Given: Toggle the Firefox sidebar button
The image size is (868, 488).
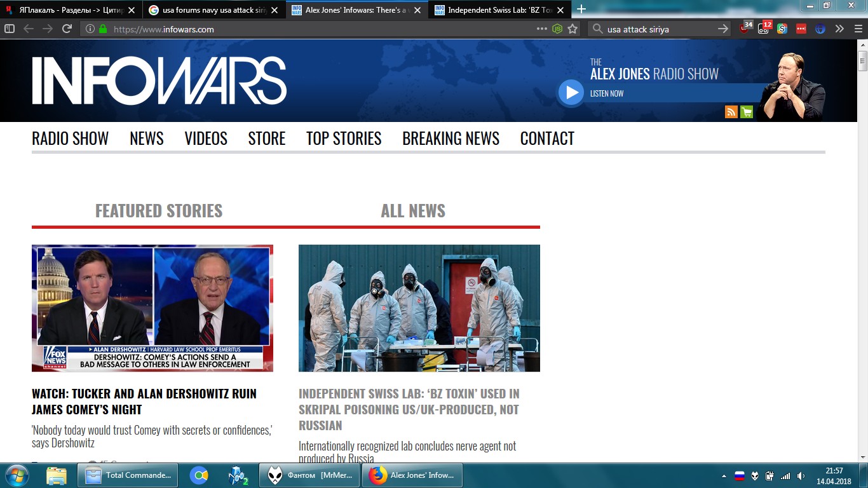Looking at the screenshot, I should click(x=10, y=29).
